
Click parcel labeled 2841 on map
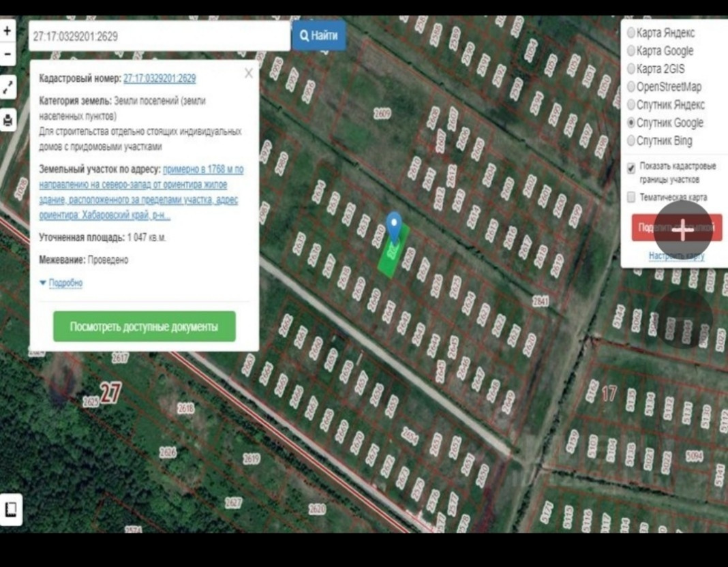pos(541,302)
